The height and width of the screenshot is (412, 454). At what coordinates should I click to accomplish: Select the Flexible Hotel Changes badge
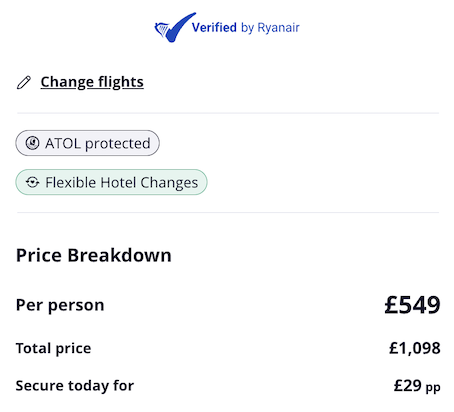tap(111, 182)
